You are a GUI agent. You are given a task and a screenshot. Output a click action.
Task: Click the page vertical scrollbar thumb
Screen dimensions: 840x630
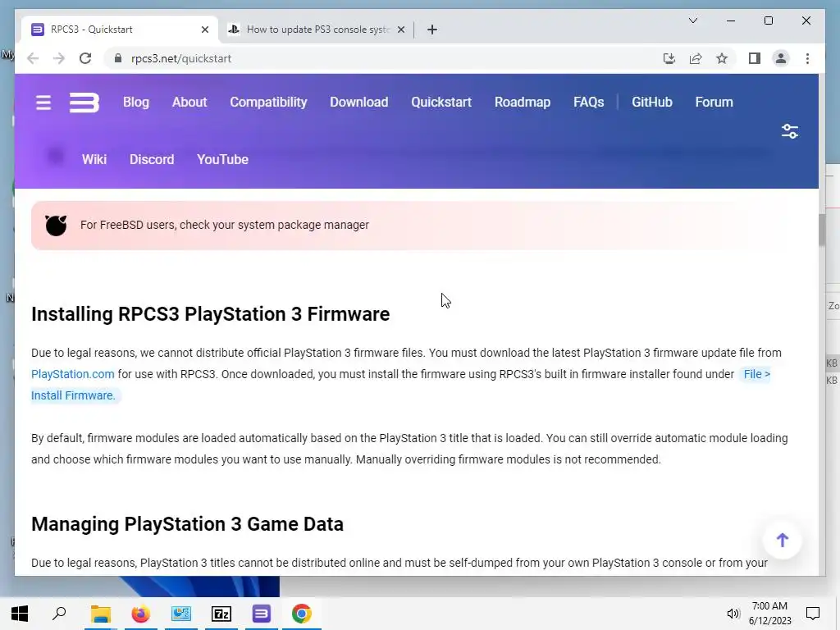[822, 230]
